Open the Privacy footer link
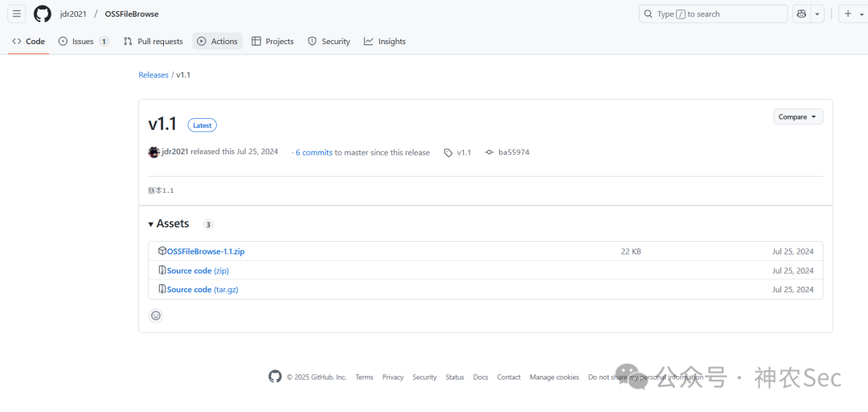Screen dimensions: 868x412 [393, 377]
